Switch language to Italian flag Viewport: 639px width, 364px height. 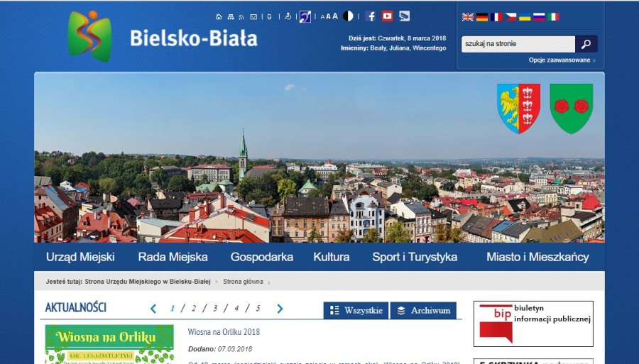[553, 17]
